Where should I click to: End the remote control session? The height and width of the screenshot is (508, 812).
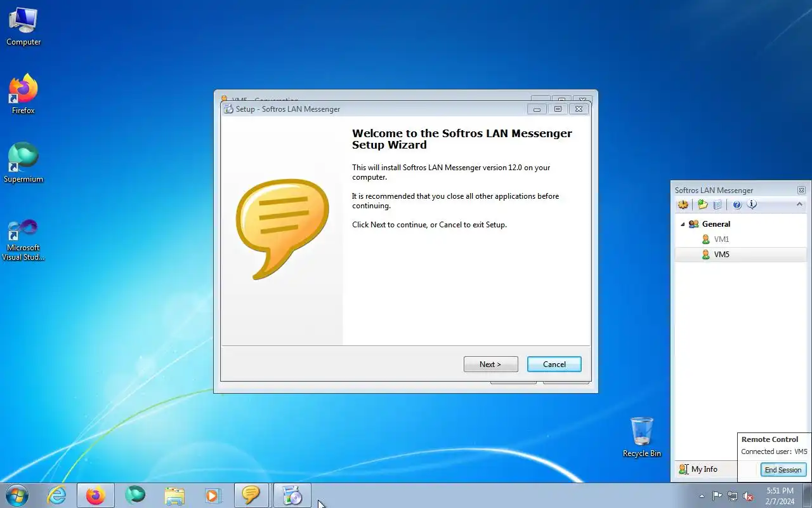[x=783, y=470]
